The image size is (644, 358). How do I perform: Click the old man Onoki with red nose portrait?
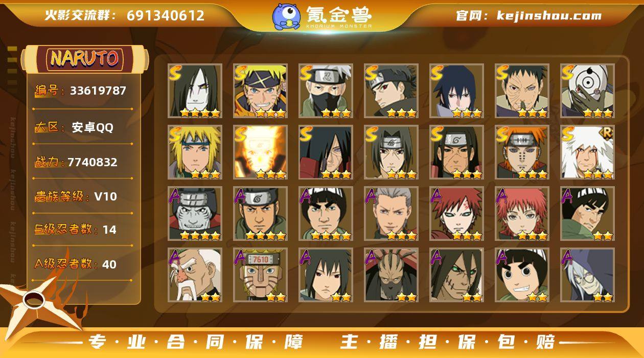point(195,275)
